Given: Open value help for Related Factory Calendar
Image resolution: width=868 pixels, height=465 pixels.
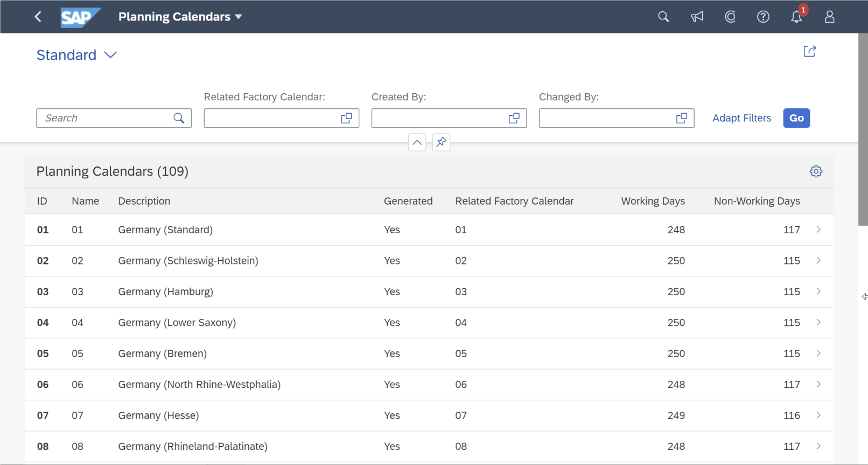Looking at the screenshot, I should click(346, 118).
